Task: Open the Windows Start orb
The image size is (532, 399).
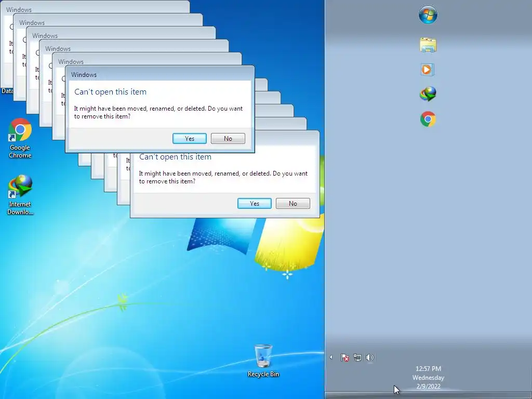Action: click(x=428, y=15)
